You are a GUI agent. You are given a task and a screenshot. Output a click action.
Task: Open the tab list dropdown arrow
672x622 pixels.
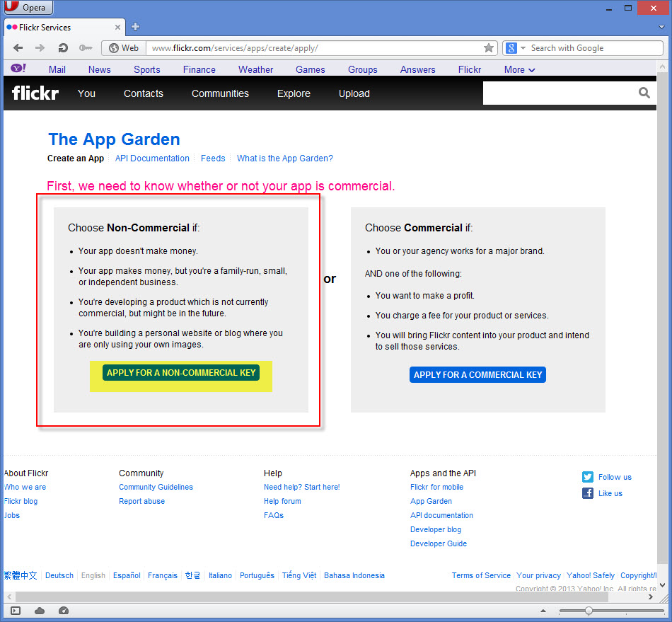click(662, 27)
